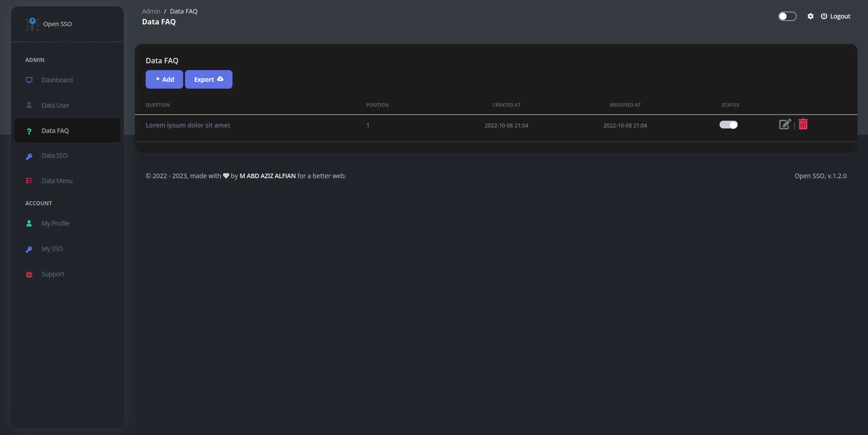Sort by the Modified At column header
The height and width of the screenshot is (435, 868).
(x=625, y=105)
